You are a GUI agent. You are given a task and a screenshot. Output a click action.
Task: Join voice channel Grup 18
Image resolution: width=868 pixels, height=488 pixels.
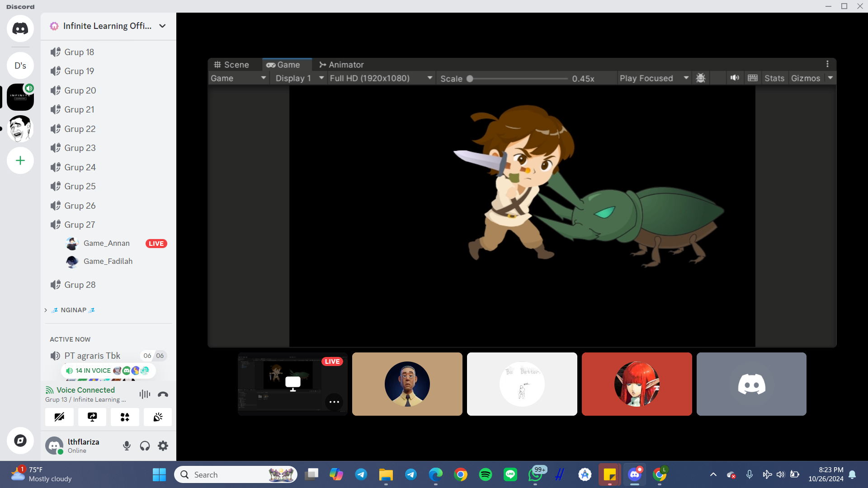(108, 52)
